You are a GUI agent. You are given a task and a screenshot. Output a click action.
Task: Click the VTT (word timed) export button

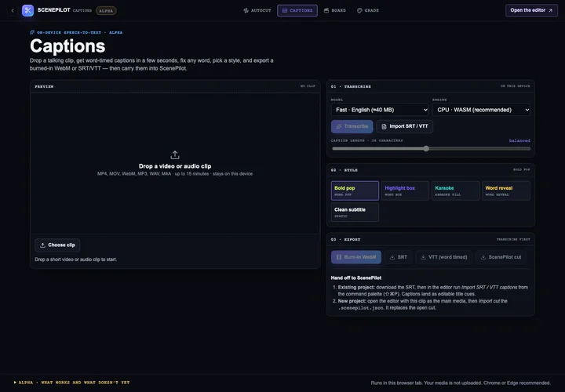(x=444, y=257)
